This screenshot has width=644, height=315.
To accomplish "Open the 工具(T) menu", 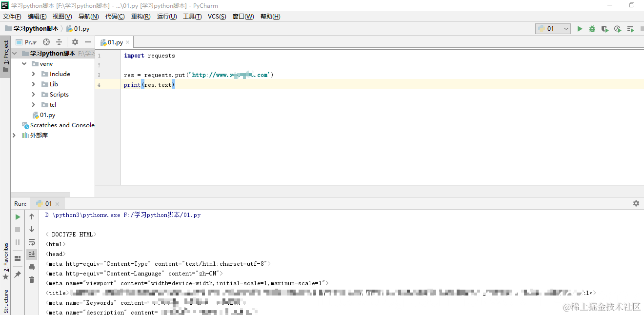I will (192, 17).
